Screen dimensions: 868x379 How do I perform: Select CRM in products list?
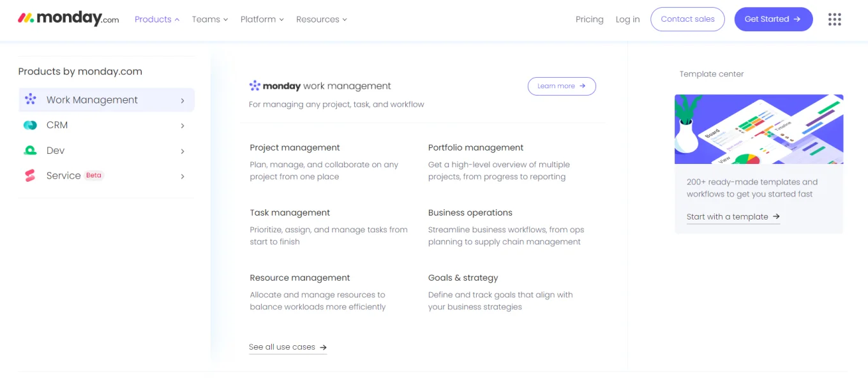(106, 125)
